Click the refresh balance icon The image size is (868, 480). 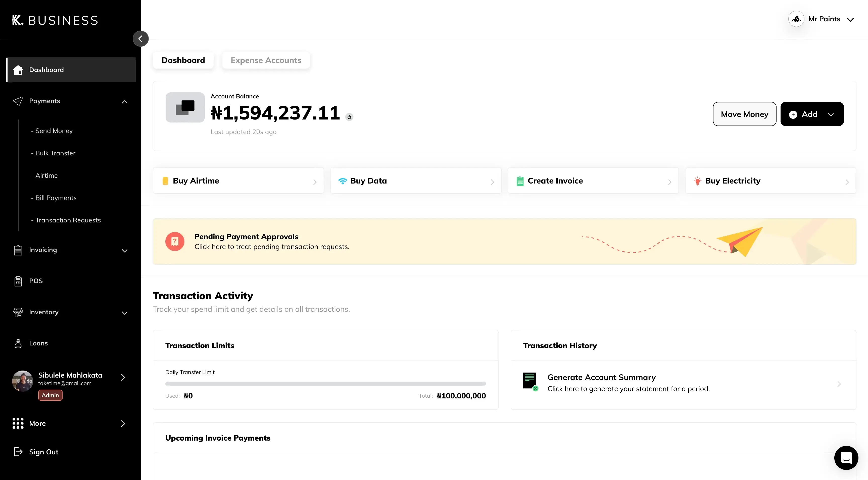(349, 117)
